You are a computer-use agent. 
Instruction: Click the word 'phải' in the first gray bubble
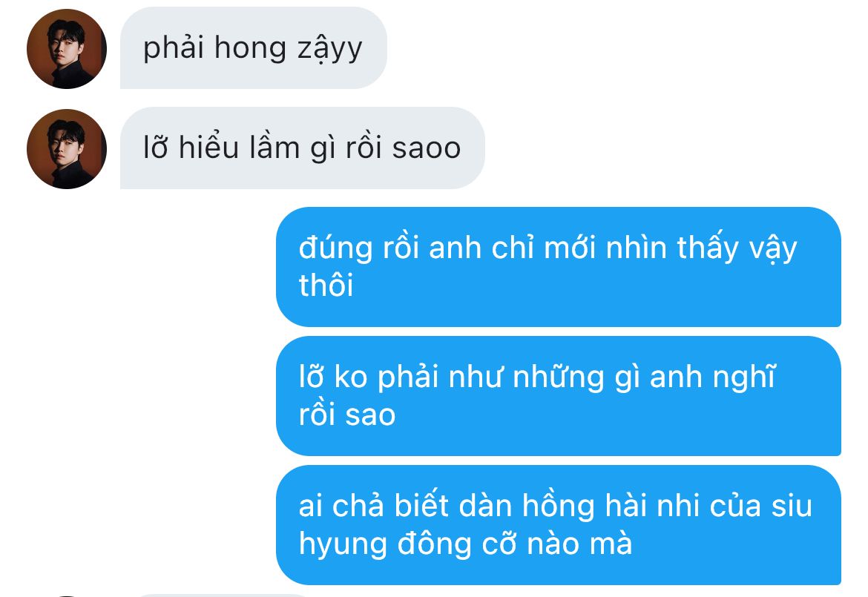coord(174,49)
